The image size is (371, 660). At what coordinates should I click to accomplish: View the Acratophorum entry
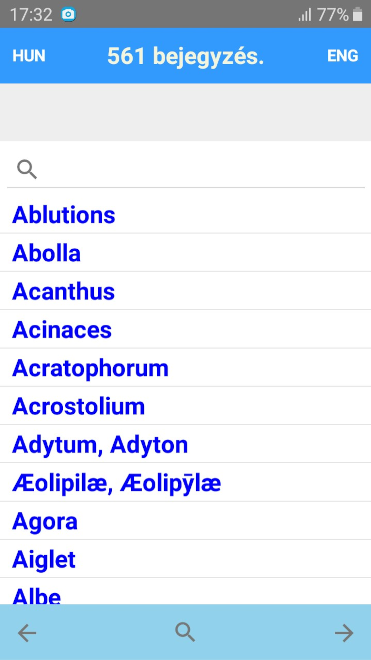click(185, 368)
